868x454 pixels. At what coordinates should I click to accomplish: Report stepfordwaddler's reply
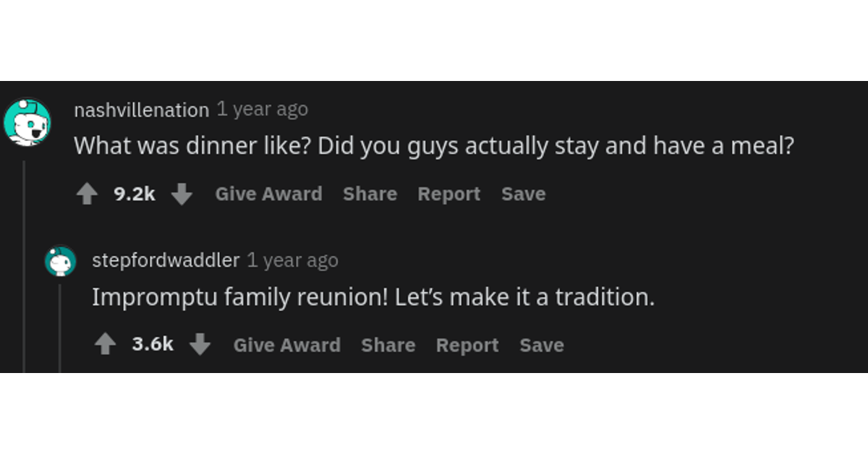(x=467, y=345)
